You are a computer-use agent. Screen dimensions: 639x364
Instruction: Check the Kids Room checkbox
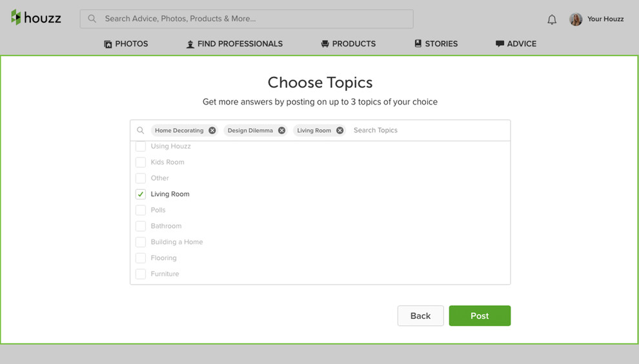pyautogui.click(x=141, y=162)
